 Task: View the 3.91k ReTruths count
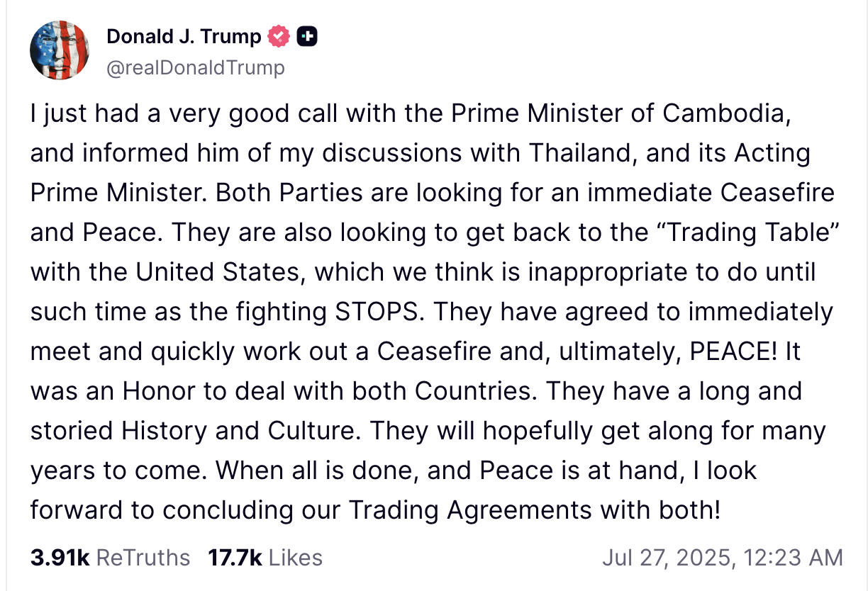tap(60, 558)
